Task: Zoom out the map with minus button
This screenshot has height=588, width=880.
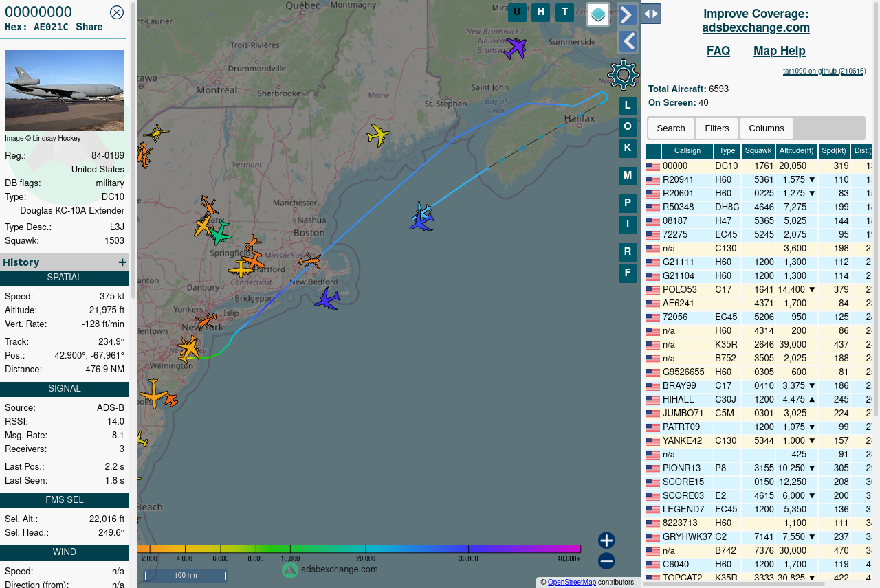Action: pyautogui.click(x=606, y=561)
